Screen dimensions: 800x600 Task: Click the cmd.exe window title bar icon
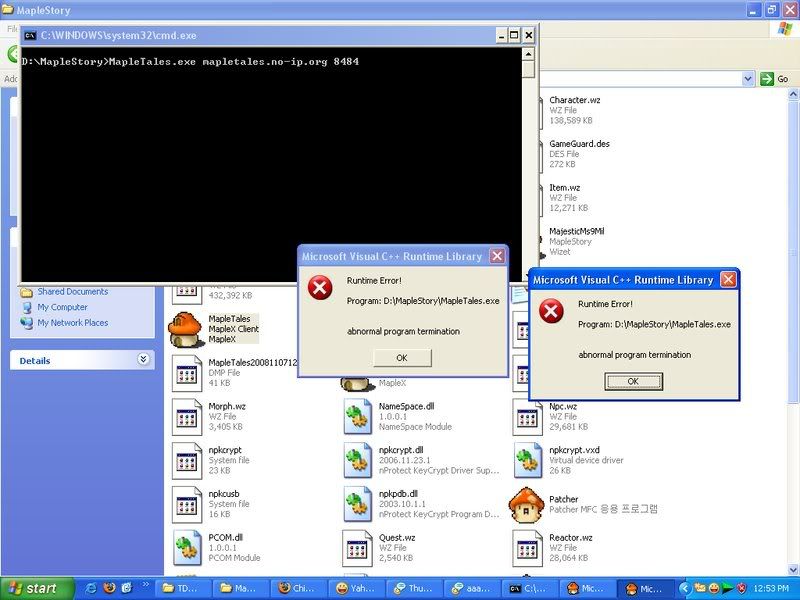pyautogui.click(x=30, y=35)
